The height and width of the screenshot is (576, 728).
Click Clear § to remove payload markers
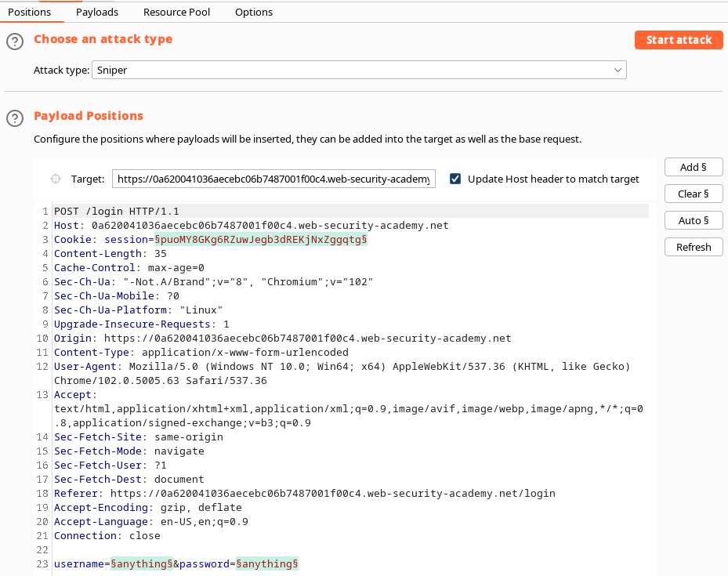click(693, 194)
